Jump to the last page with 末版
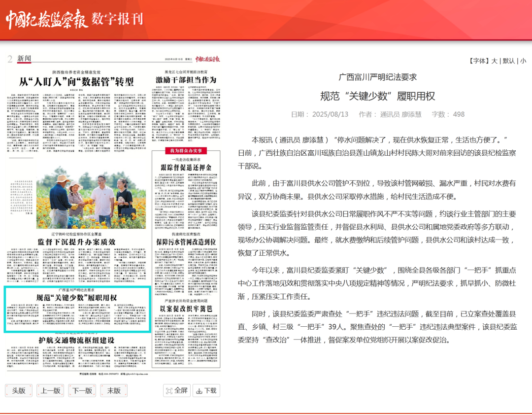 click(114, 390)
